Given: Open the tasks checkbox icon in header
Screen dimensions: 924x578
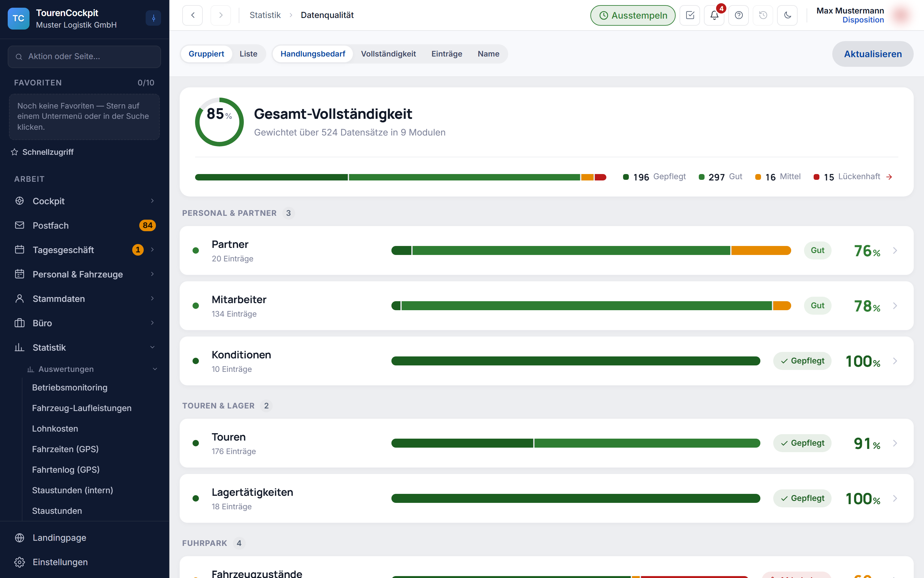Looking at the screenshot, I should coord(690,15).
